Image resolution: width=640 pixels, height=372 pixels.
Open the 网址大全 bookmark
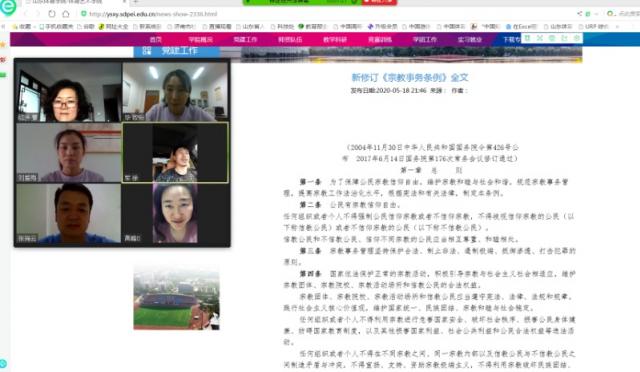pyautogui.click(x=113, y=27)
